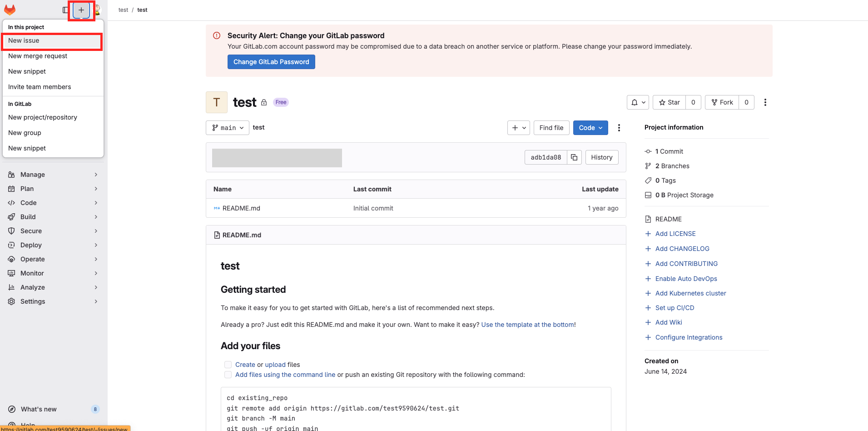Click the private lock icon beside test title
Viewport: 868px width, 431px height.
pos(264,102)
